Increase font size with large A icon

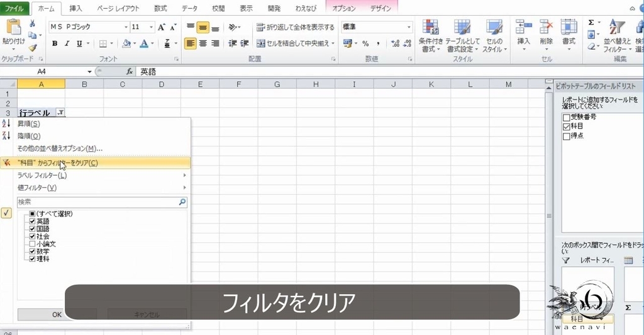point(162,27)
